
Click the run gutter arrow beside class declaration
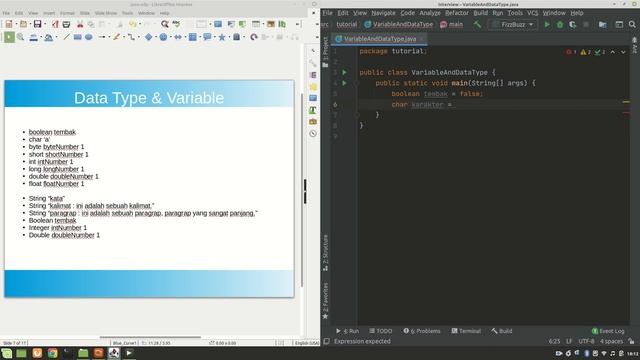point(344,72)
